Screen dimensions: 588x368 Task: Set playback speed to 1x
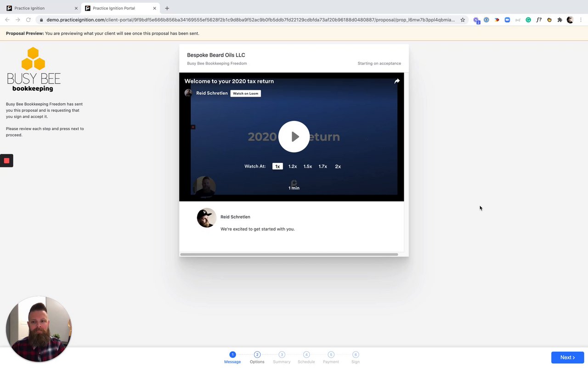point(277,167)
